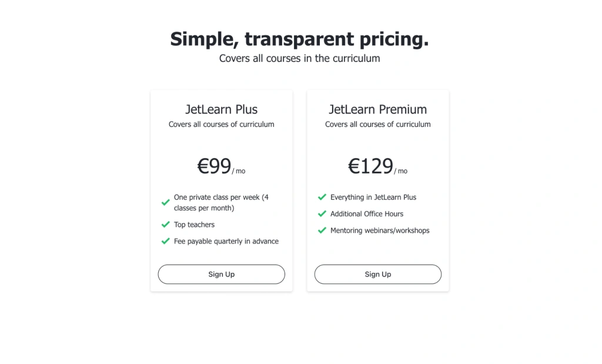Image resolution: width=602 pixels, height=364 pixels.
Task: Click the checkmark beside 'Additional Office Hours'
Action: pyautogui.click(x=322, y=213)
